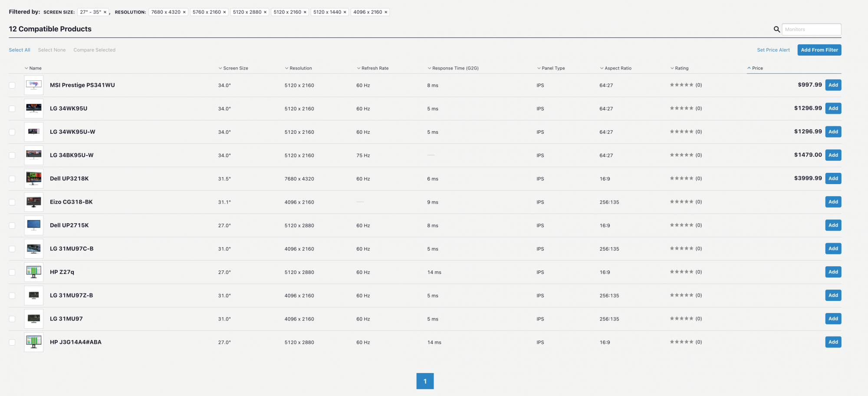Add HP Z27q to list

coord(833,272)
